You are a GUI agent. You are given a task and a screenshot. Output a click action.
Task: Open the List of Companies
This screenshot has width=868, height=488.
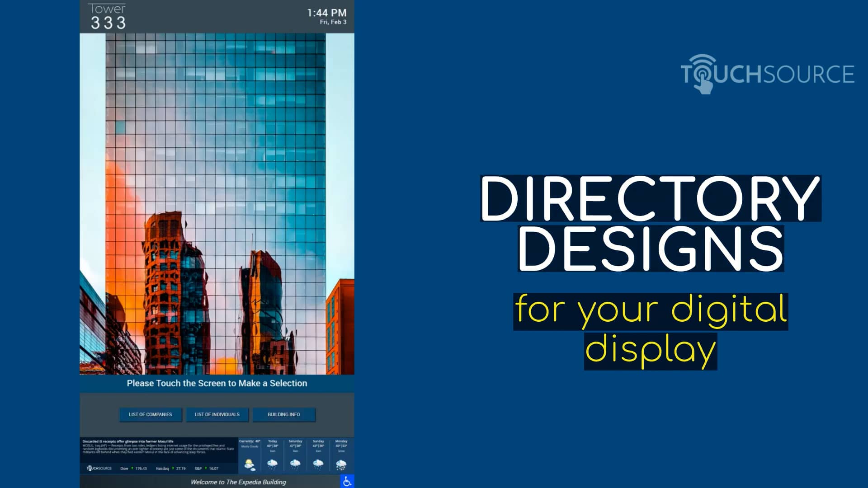coord(151,414)
